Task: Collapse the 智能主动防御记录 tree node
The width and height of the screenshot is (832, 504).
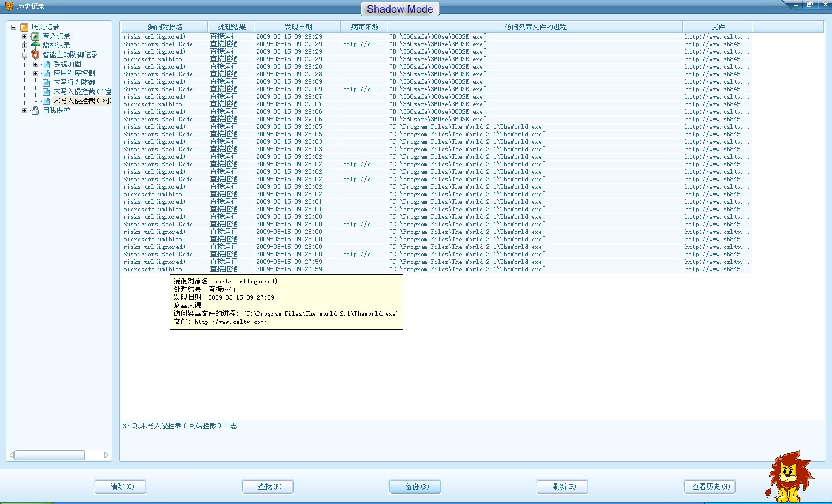Action: (25, 55)
